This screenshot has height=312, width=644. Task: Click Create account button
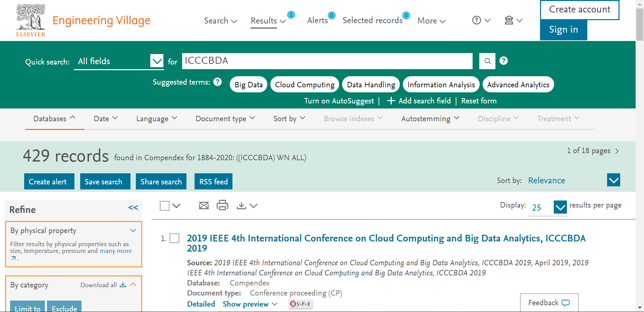point(580,10)
